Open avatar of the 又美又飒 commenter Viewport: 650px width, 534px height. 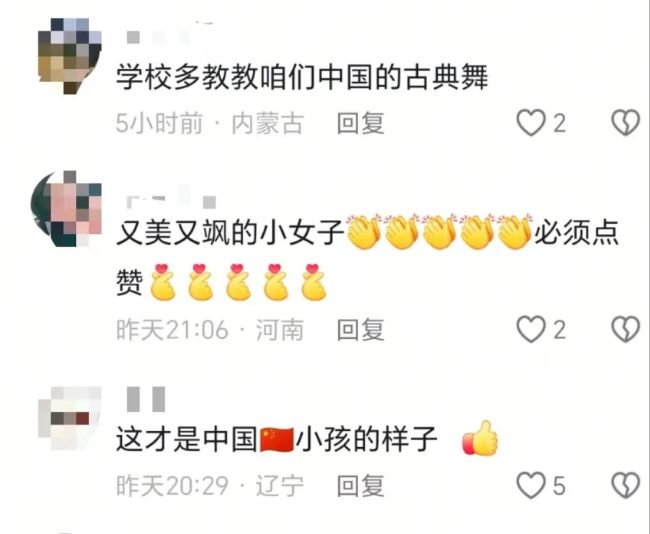(66, 209)
